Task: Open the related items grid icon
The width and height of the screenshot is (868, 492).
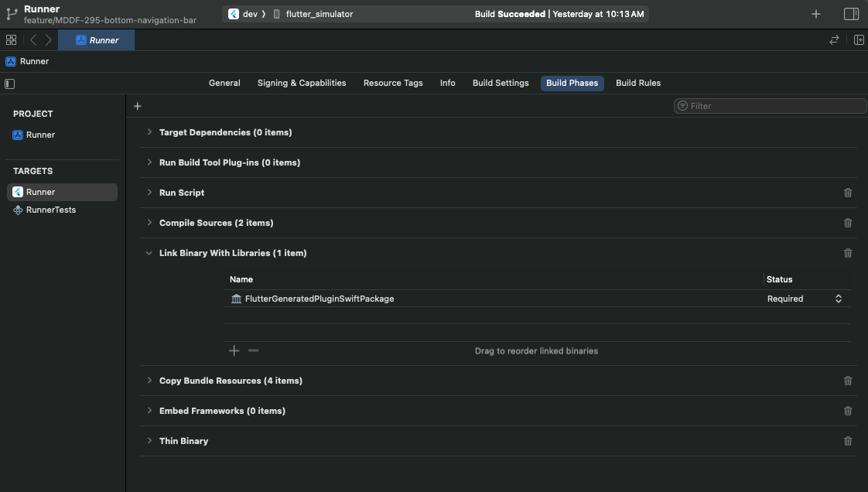Action: click(11, 40)
